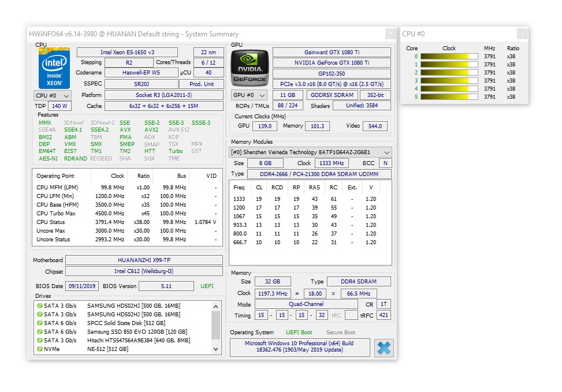562x392 pixels.
Task: Click the PCIe v3.0 x16 bus field
Action: 332,84
